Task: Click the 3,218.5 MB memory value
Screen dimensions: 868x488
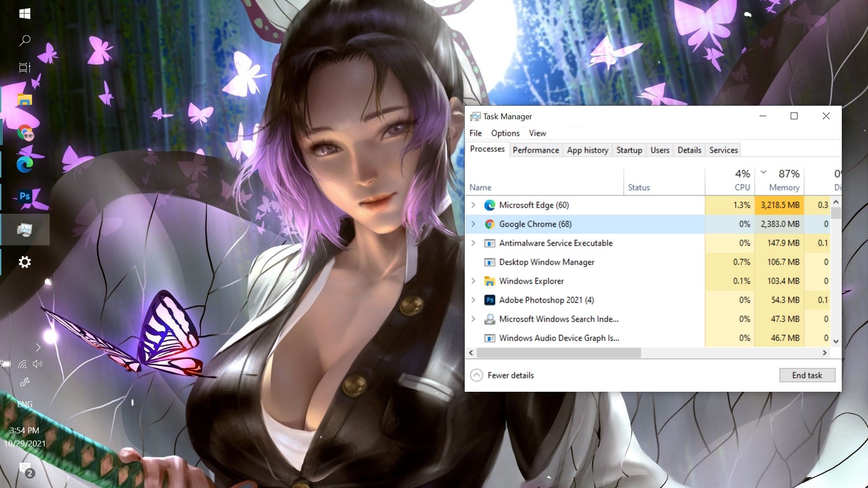Action: tap(780, 205)
